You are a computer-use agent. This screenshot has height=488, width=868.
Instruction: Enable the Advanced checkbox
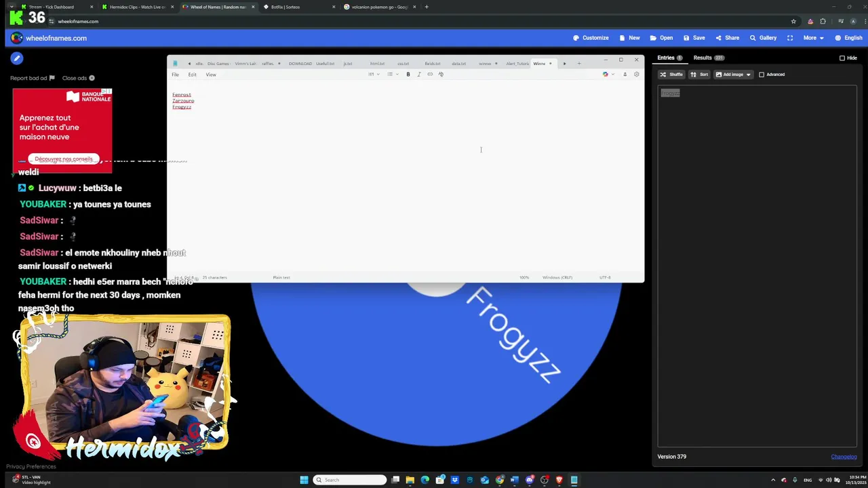pyautogui.click(x=762, y=75)
